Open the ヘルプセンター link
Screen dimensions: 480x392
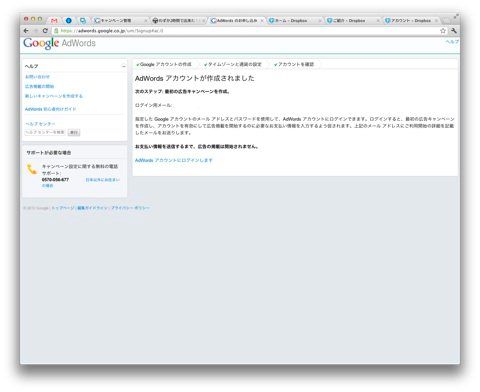click(x=40, y=124)
